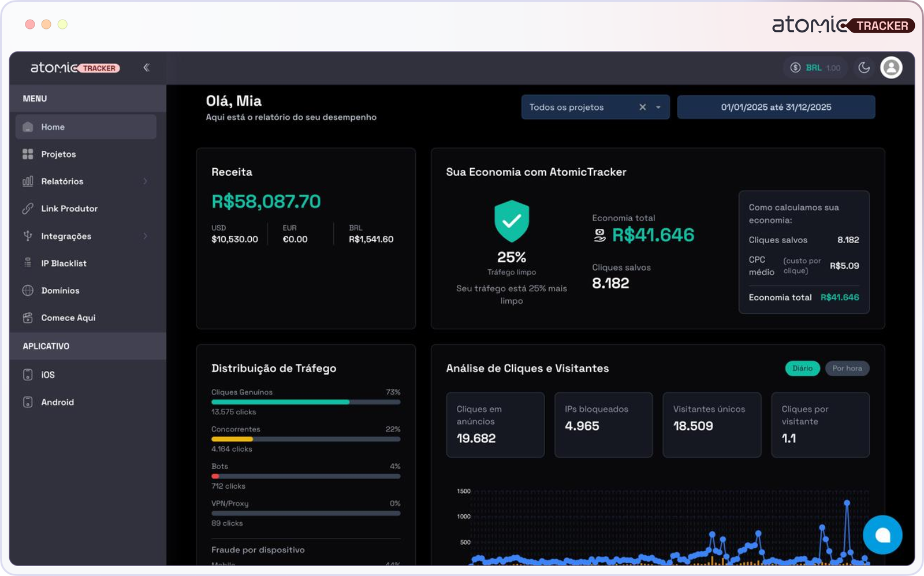Collapse the sidebar with double-chevron icon
This screenshot has width=924, height=576.
pyautogui.click(x=146, y=68)
